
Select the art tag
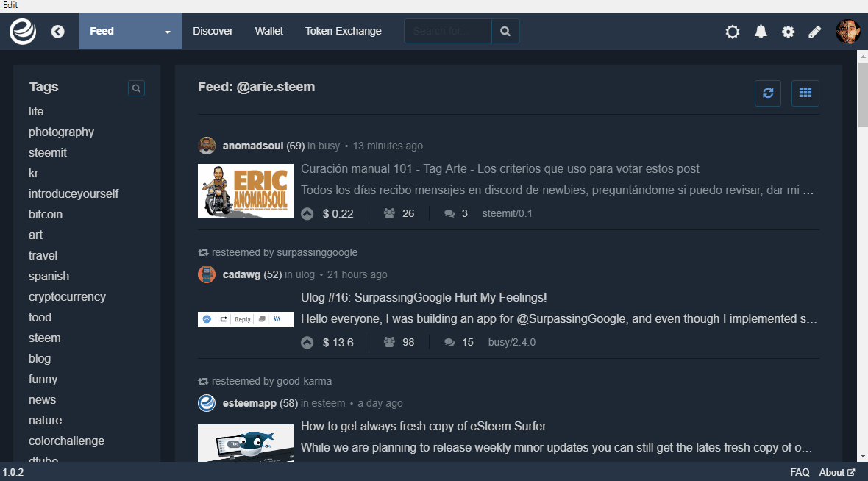click(35, 235)
